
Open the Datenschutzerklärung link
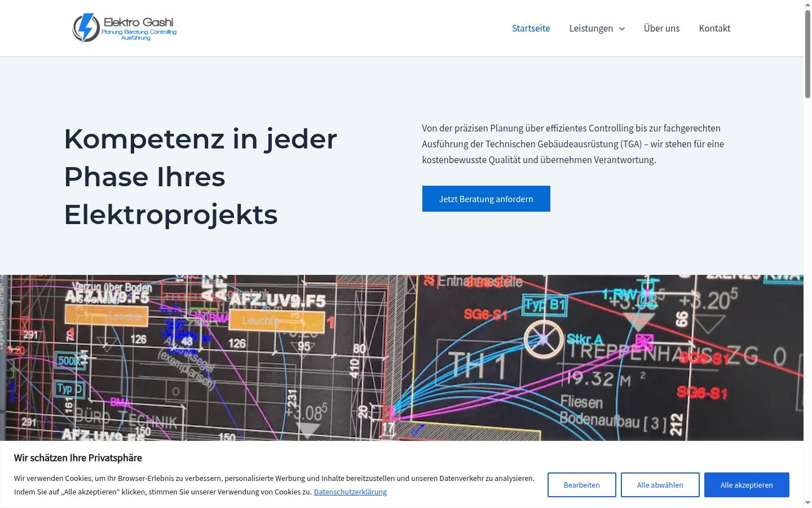coord(350,492)
